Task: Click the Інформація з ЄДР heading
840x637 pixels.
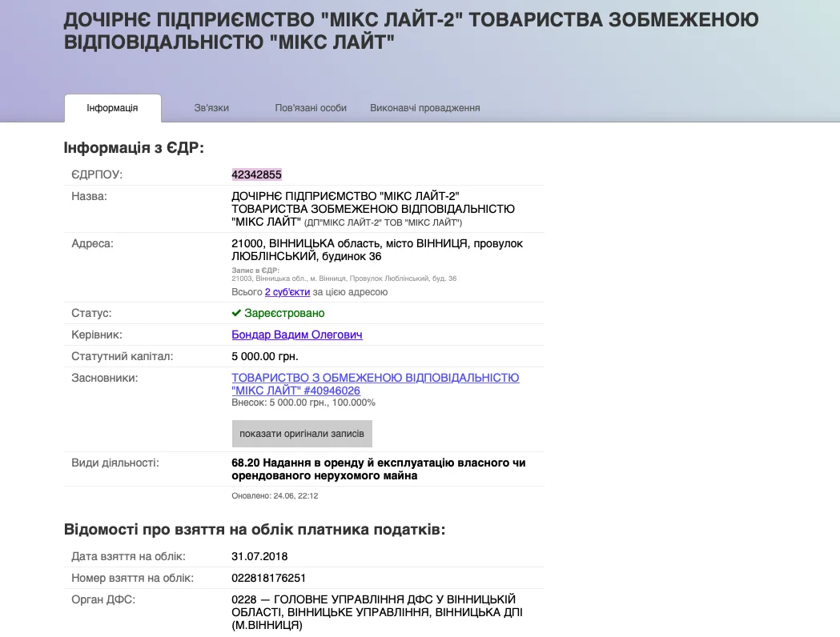Action: click(x=134, y=148)
